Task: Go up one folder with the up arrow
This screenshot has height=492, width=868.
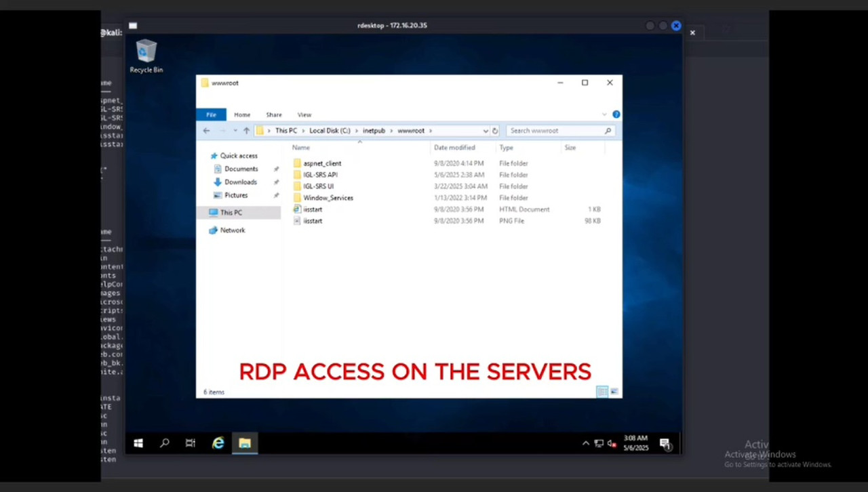Action: point(246,131)
